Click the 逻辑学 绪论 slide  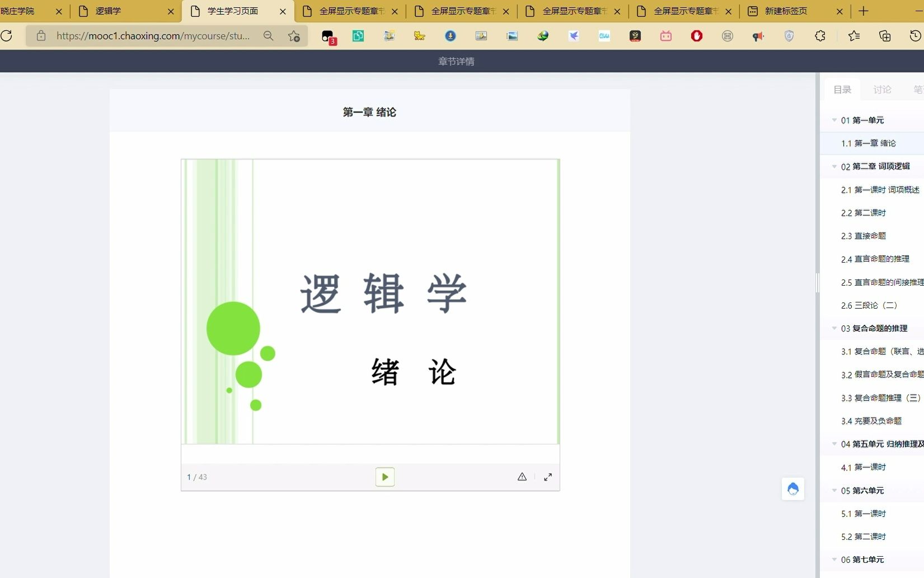tap(370, 302)
